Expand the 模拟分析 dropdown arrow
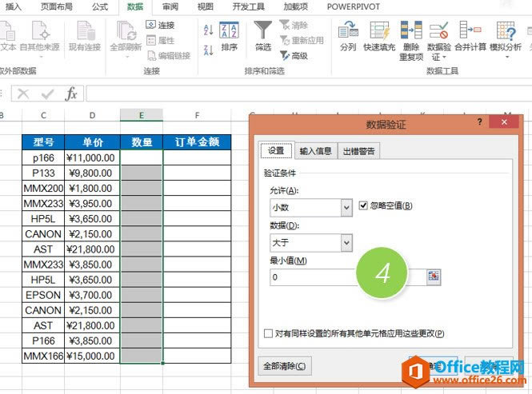Image resolution: width=532 pixels, height=394 pixels. (x=507, y=58)
